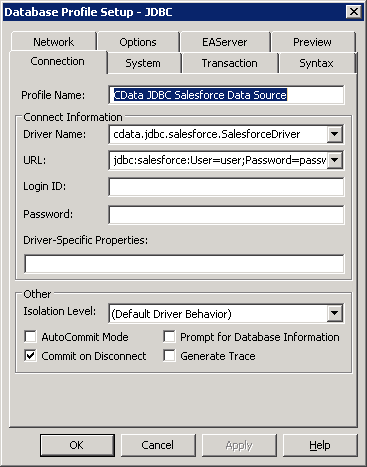The image size is (367, 467).
Task: Toggle Generate Trace checkbox
Action: pyautogui.click(x=169, y=356)
